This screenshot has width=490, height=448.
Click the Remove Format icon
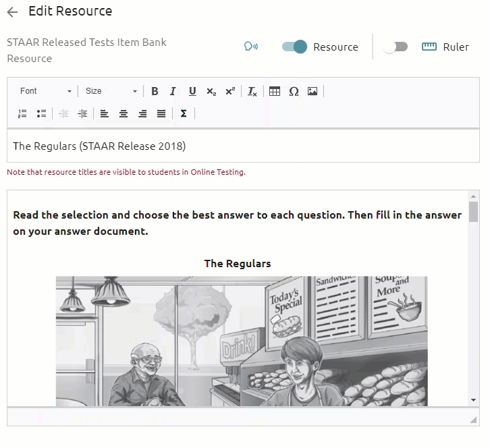[x=252, y=91]
